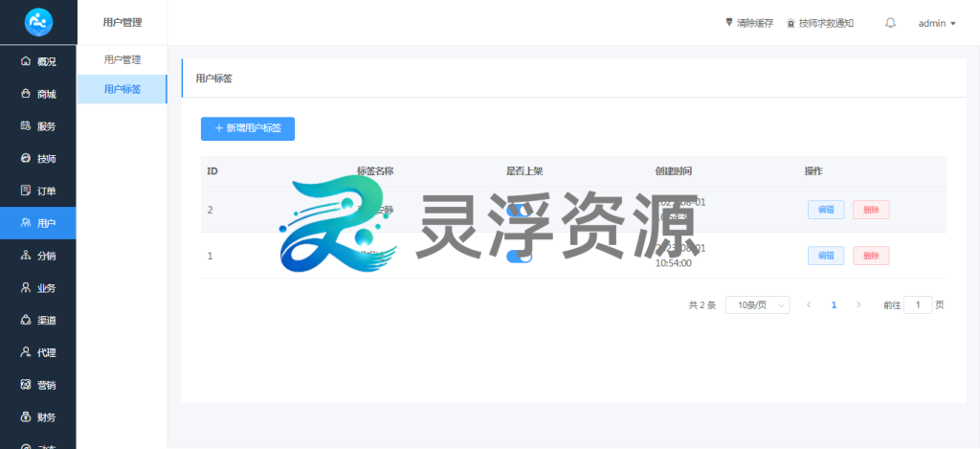The image size is (980, 449).
Task: Click the 操作 column header
Action: pyautogui.click(x=813, y=170)
